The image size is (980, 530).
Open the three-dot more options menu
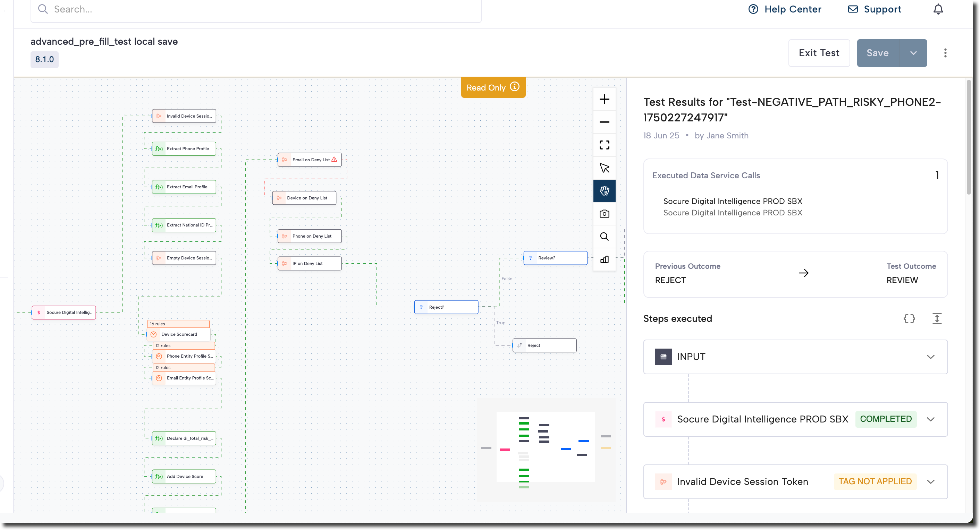[x=945, y=53]
